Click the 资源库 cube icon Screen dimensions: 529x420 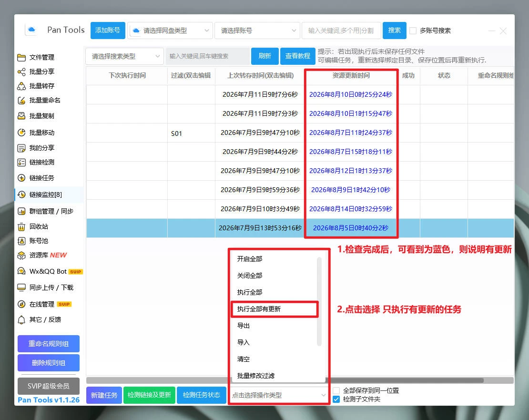click(21, 256)
